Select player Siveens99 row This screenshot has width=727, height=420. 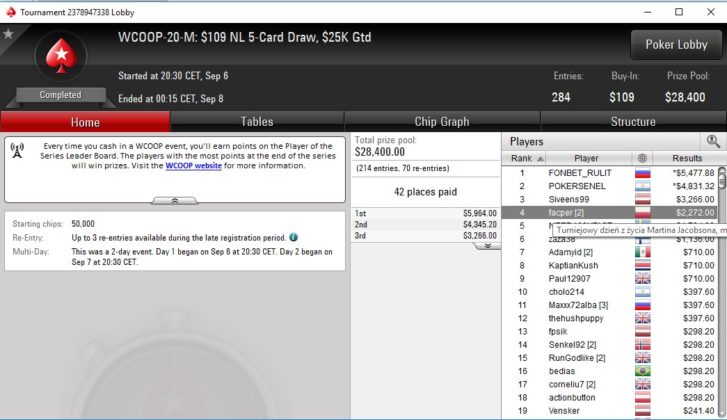(x=610, y=199)
